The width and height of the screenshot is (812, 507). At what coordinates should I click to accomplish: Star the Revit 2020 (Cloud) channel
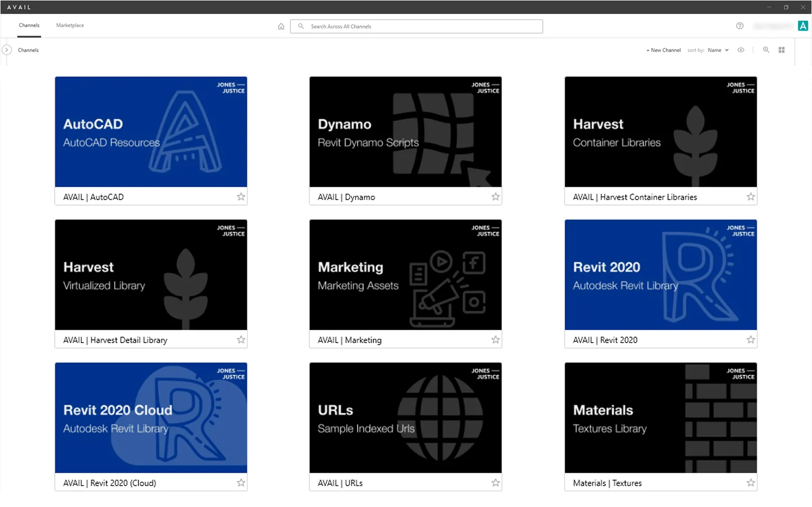241,483
